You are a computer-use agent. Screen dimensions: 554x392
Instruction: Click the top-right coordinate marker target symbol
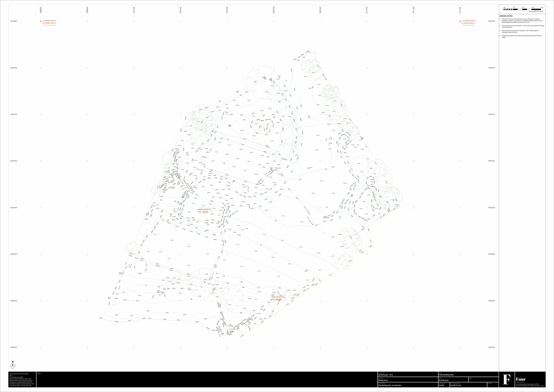point(460,21)
